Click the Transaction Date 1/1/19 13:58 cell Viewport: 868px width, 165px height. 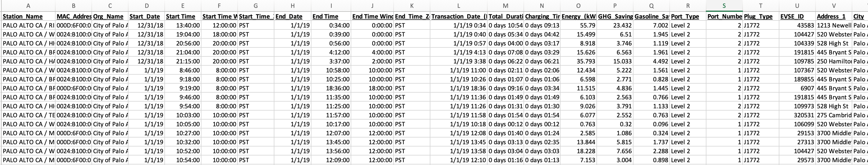[459, 151]
